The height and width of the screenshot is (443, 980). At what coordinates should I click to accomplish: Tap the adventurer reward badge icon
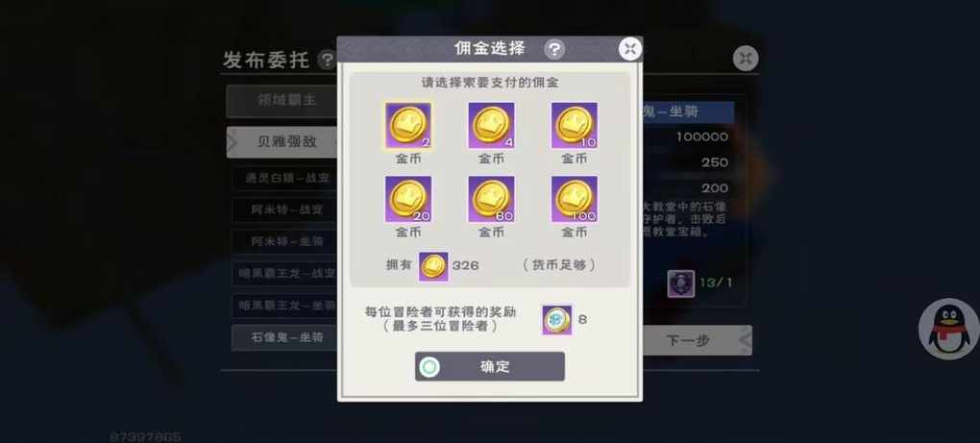[x=556, y=320]
